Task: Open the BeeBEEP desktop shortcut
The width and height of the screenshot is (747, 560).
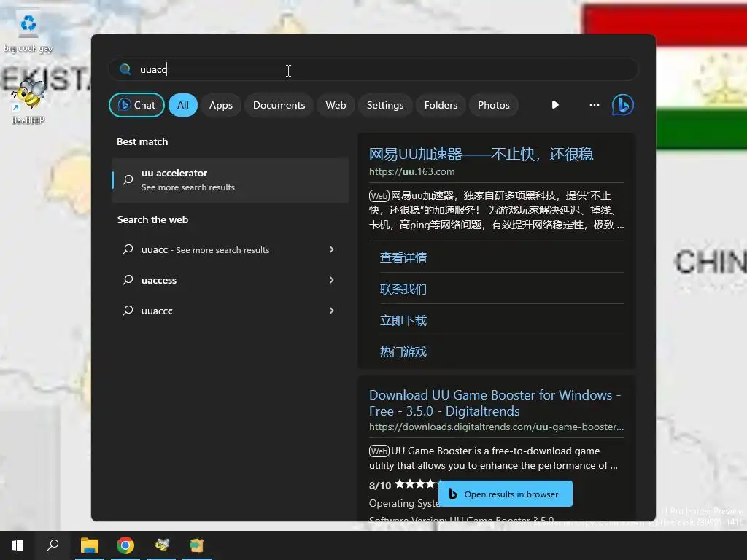Action: [x=28, y=102]
